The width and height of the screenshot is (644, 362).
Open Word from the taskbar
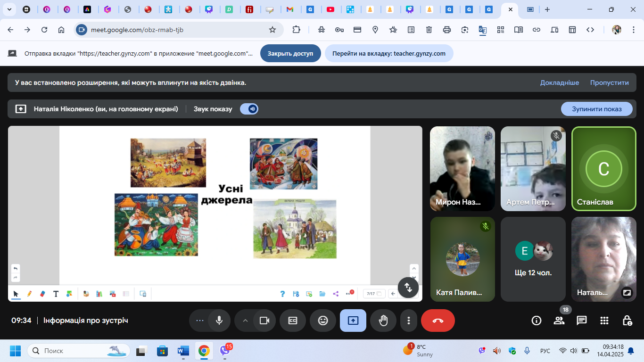coord(183,351)
